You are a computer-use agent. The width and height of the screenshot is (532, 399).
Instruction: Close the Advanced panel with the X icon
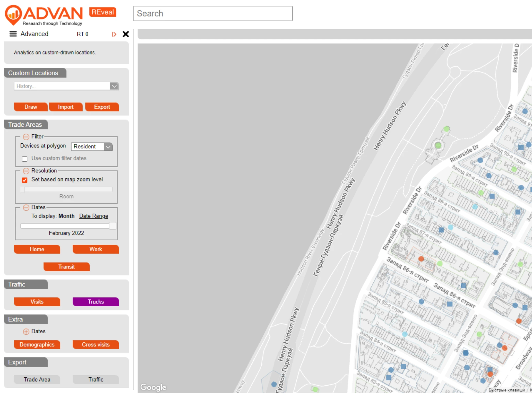125,34
